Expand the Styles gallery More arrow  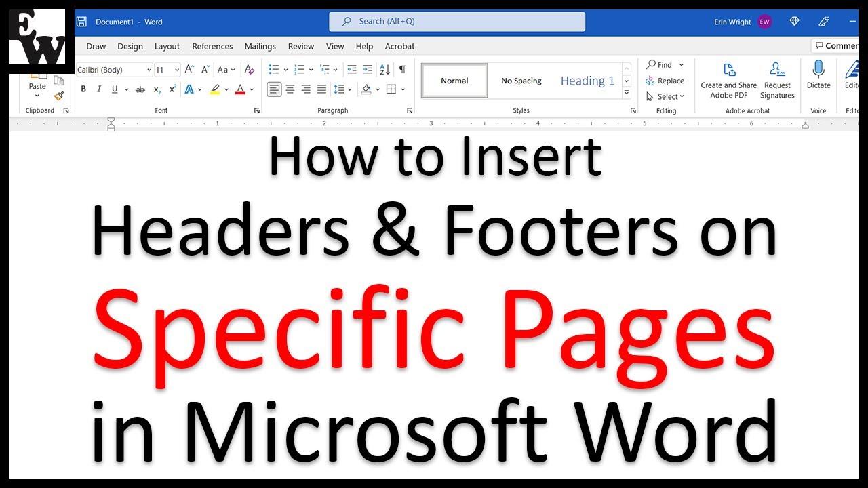627,94
